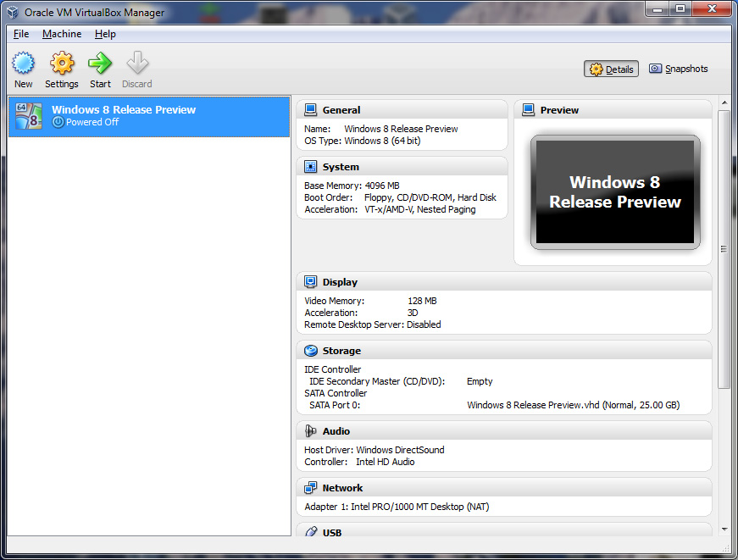Viewport: 738px width, 560px height.
Task: Open the Storage section header link
Action: (x=341, y=351)
